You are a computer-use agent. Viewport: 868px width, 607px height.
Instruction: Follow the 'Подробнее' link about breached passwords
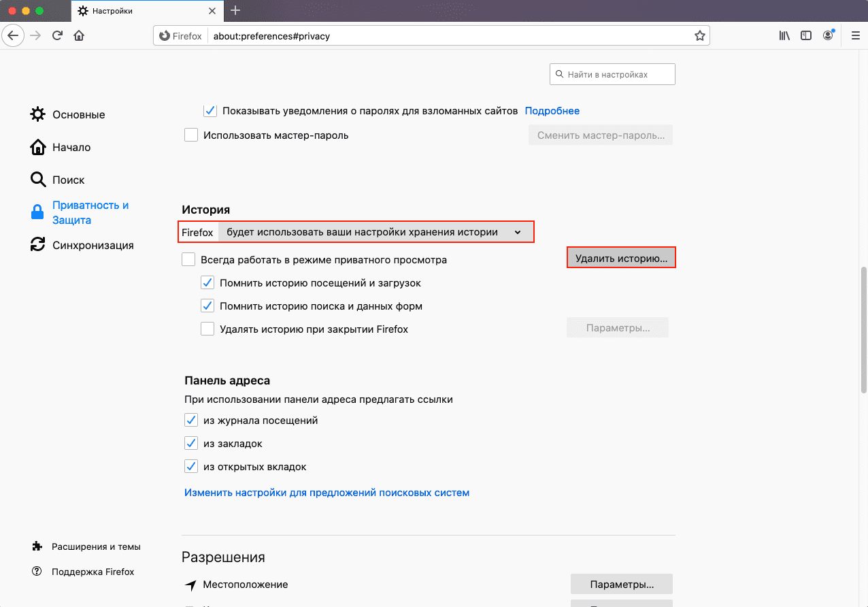tap(552, 111)
